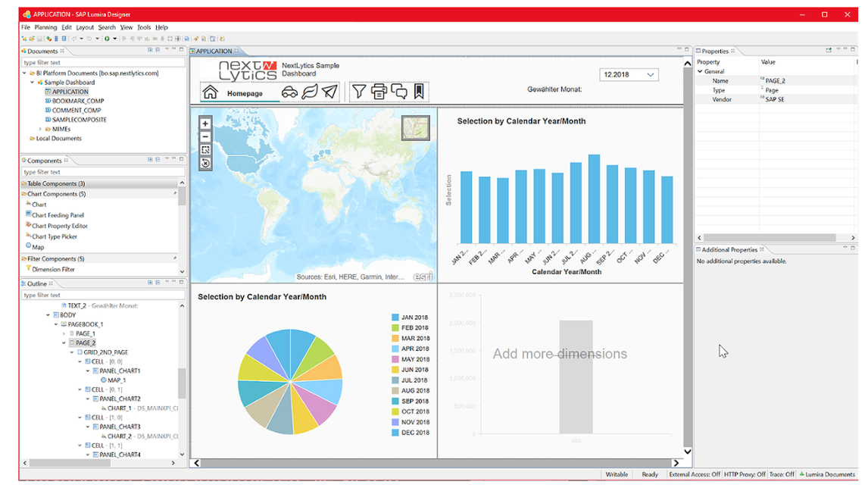Open the Edit menu
The width and height of the screenshot is (868, 491).
click(x=67, y=27)
